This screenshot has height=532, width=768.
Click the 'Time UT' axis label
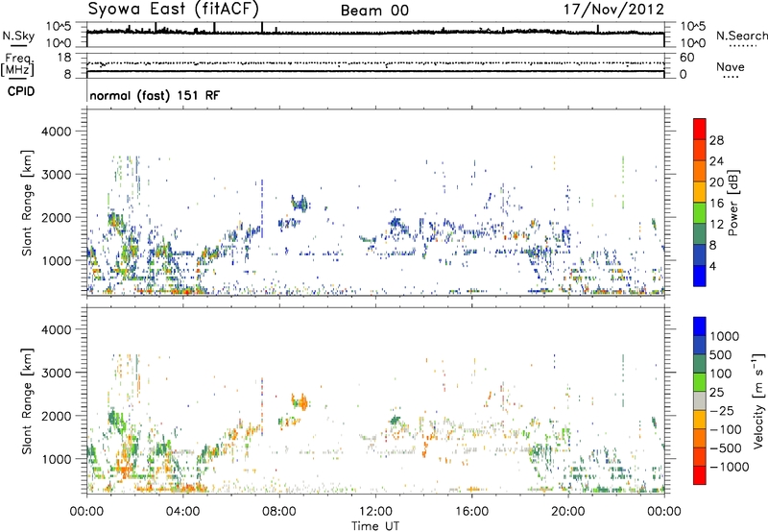point(375,526)
